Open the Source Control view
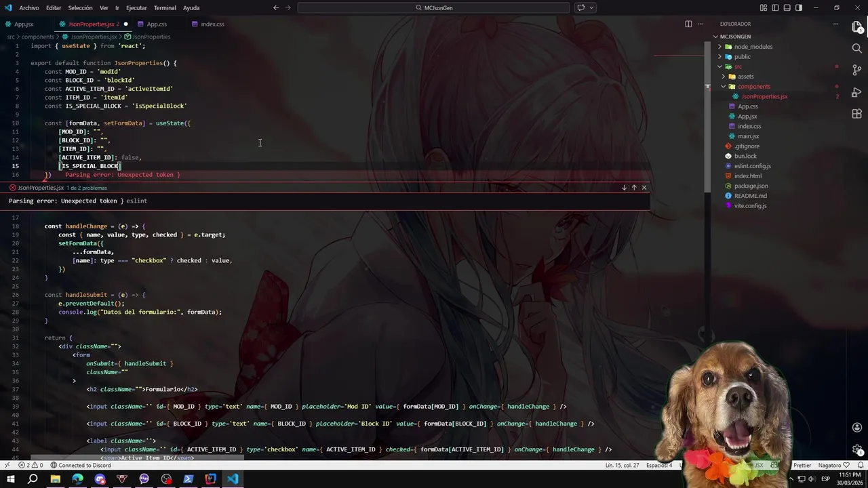This screenshot has width=868, height=488. click(857, 70)
